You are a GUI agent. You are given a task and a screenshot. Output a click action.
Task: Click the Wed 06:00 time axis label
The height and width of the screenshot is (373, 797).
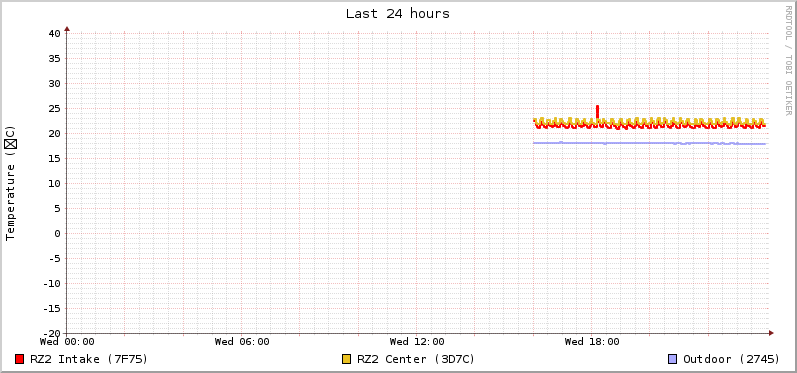(242, 341)
